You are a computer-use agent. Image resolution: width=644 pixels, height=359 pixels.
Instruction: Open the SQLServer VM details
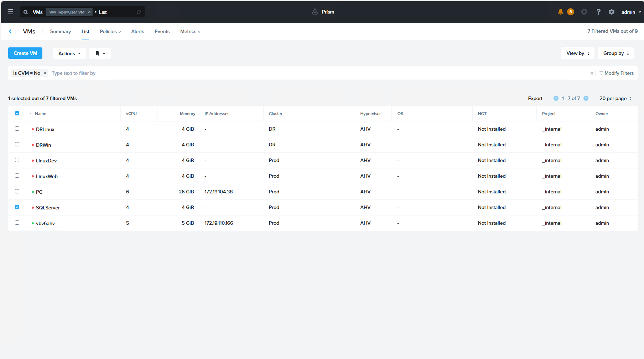pyautogui.click(x=48, y=208)
